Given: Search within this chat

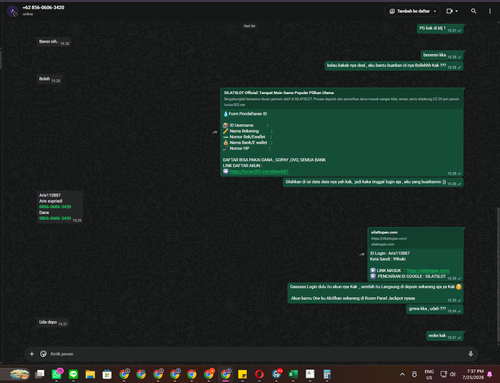Looking at the screenshot, I should [473, 11].
